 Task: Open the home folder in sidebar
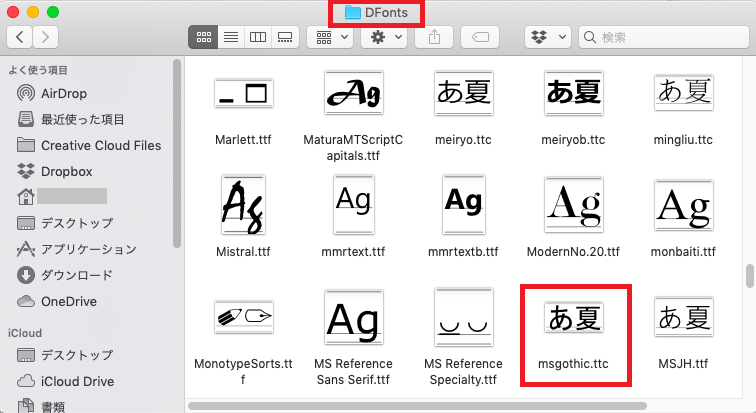tap(61, 197)
